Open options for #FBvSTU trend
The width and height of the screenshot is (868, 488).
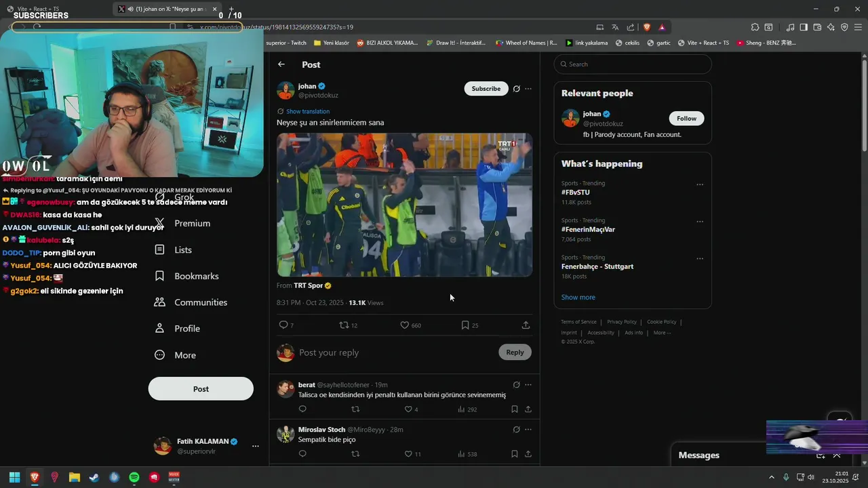700,184
